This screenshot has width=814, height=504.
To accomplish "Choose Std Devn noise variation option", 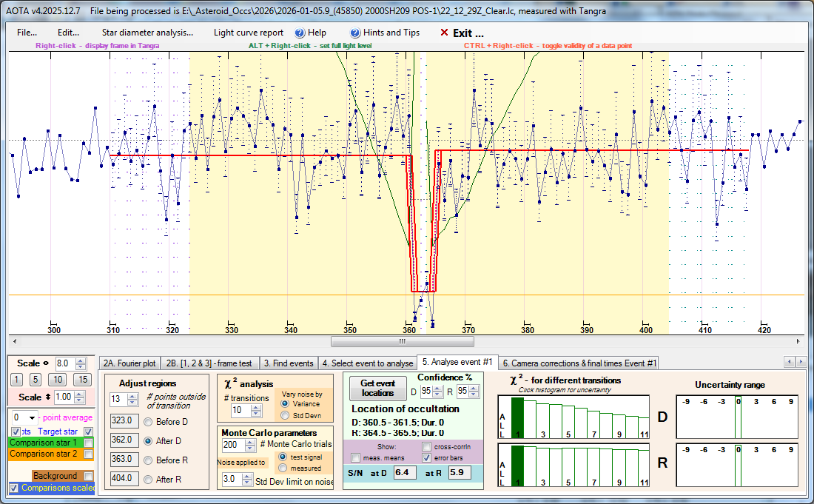I will click(285, 415).
